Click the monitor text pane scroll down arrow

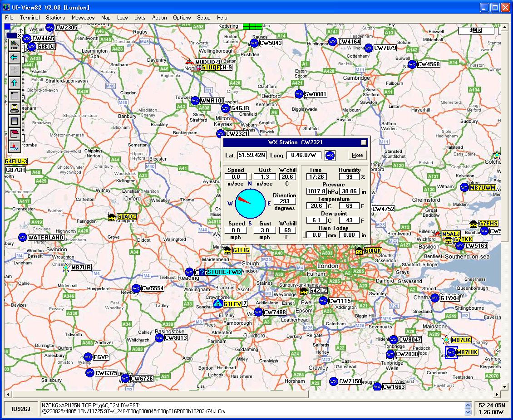click(x=468, y=412)
